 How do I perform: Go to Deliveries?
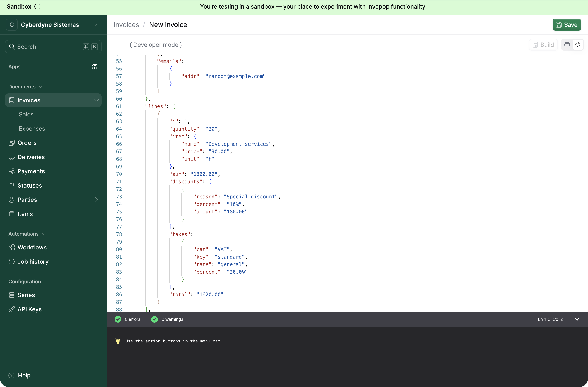click(31, 157)
